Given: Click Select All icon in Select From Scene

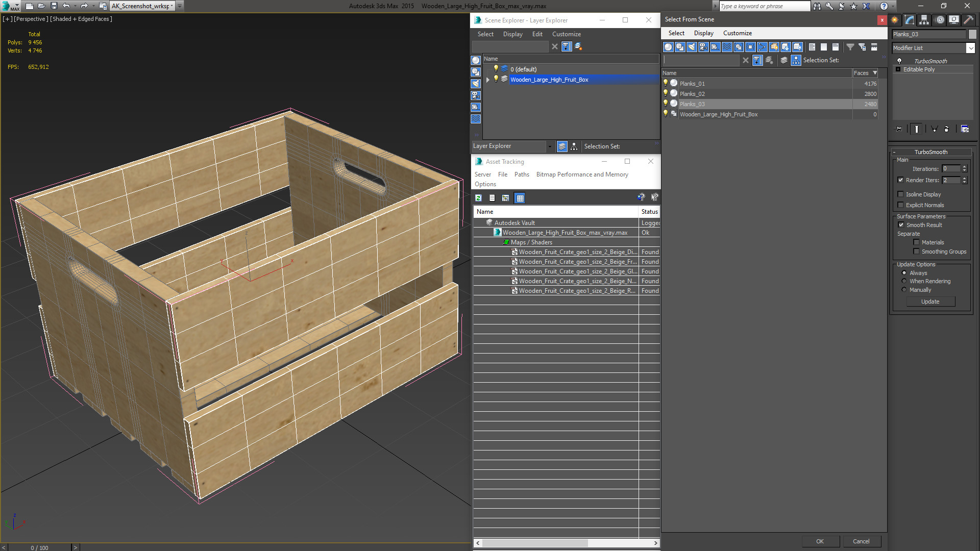Looking at the screenshot, I should pos(812,47).
